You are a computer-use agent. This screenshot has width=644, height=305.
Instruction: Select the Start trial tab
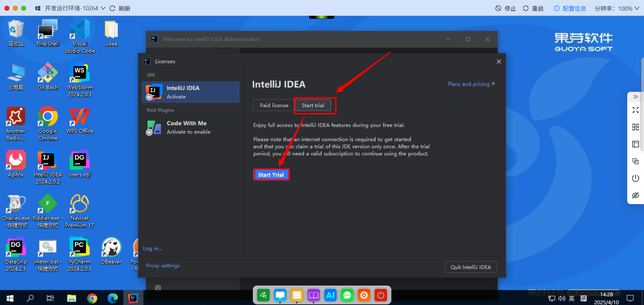[313, 105]
